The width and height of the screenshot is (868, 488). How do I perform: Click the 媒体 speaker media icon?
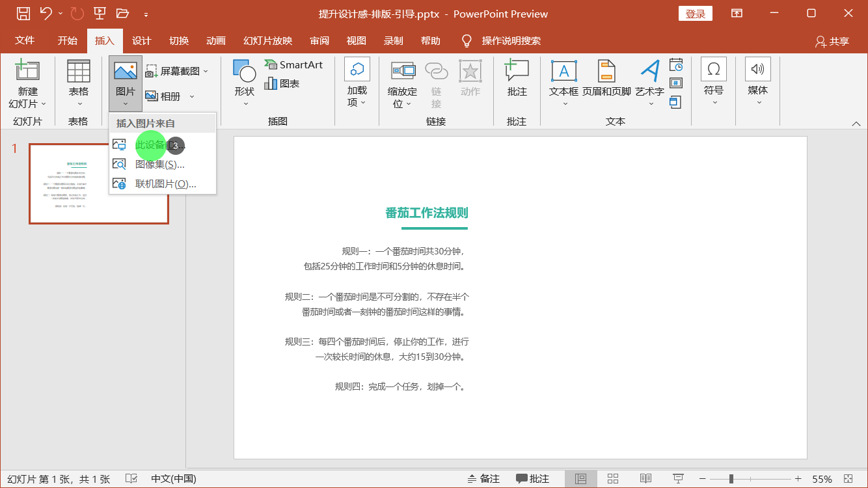tap(757, 69)
